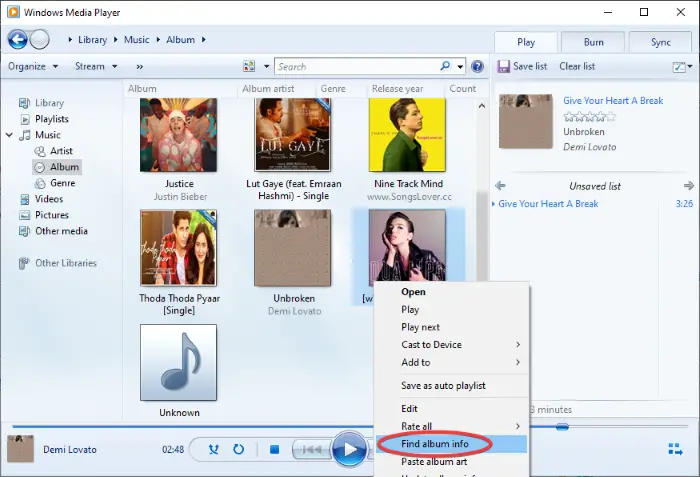Select the Nine Track Mind album cover
The image size is (700, 477).
click(407, 134)
